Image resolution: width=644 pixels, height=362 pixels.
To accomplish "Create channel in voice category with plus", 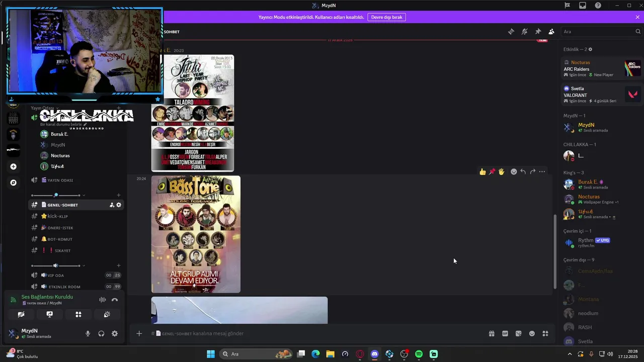I will 119,265.
